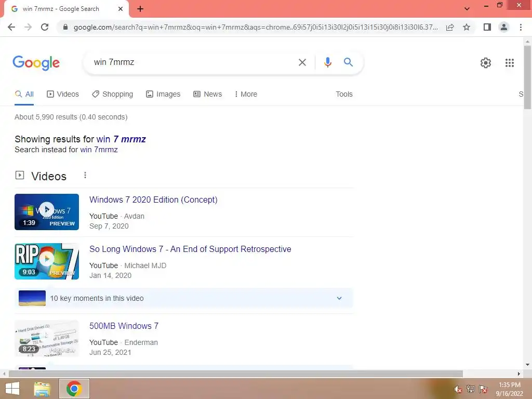Switch to the Images tab
This screenshot has width=532, height=399.
(163, 94)
